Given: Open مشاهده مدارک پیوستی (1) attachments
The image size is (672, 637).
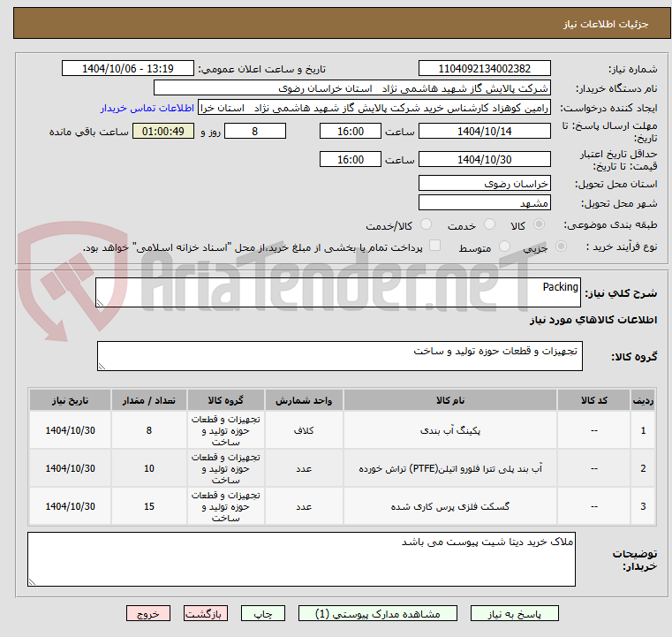Looking at the screenshot, I should point(378,613).
